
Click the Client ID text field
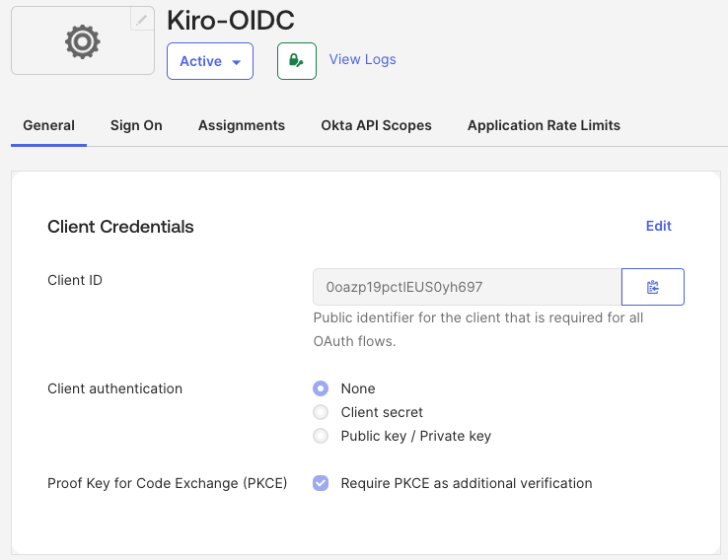467,287
